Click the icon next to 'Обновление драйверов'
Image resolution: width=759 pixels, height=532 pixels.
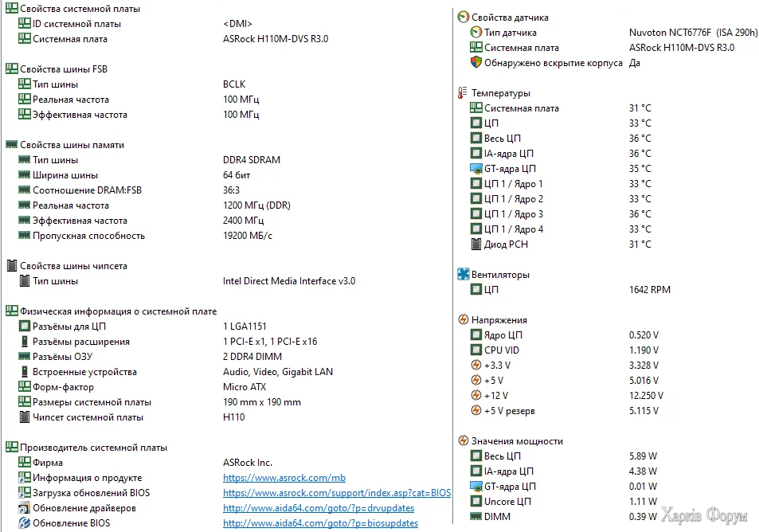pyautogui.click(x=24, y=508)
